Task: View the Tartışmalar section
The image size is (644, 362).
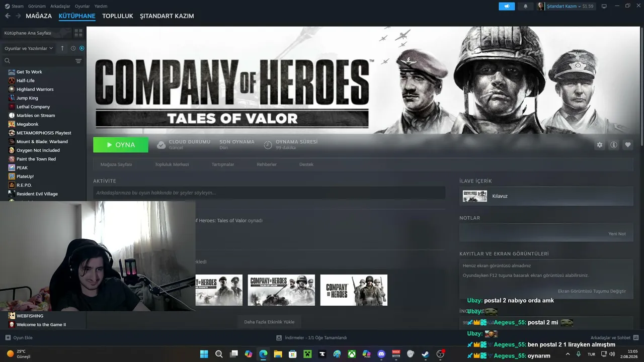Action: 223,164
